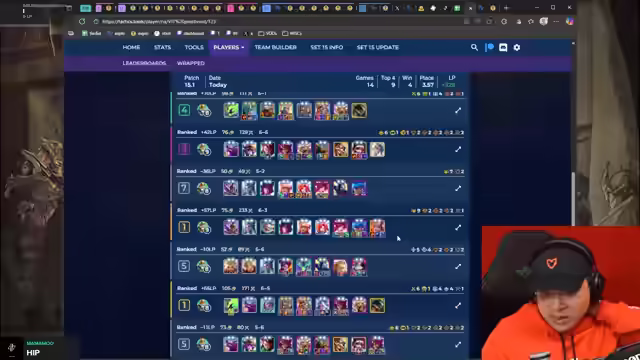Expand the +57LP first place match details

458,227
